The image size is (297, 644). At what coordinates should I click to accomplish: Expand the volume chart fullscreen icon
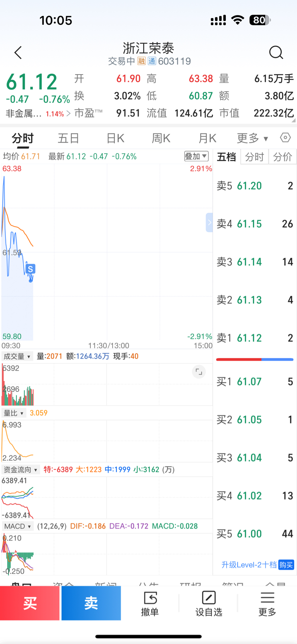click(199, 372)
